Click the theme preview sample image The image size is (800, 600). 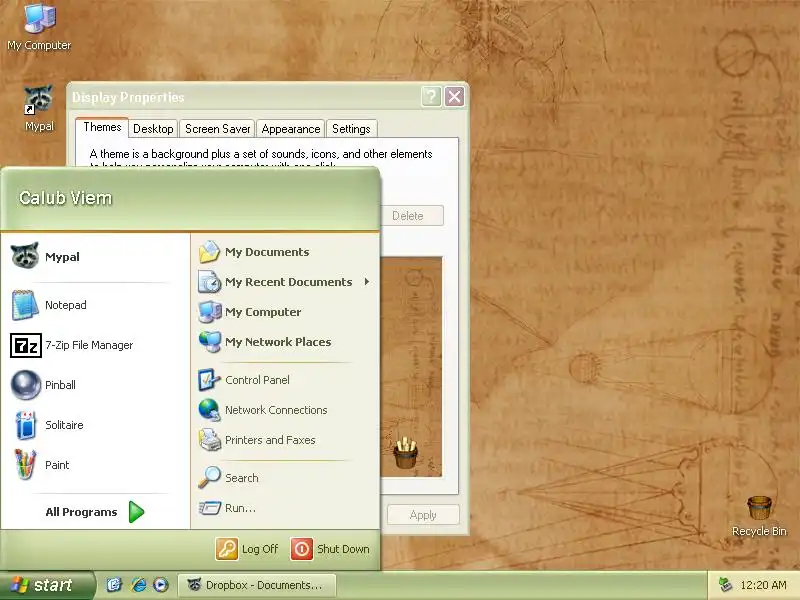tap(411, 367)
